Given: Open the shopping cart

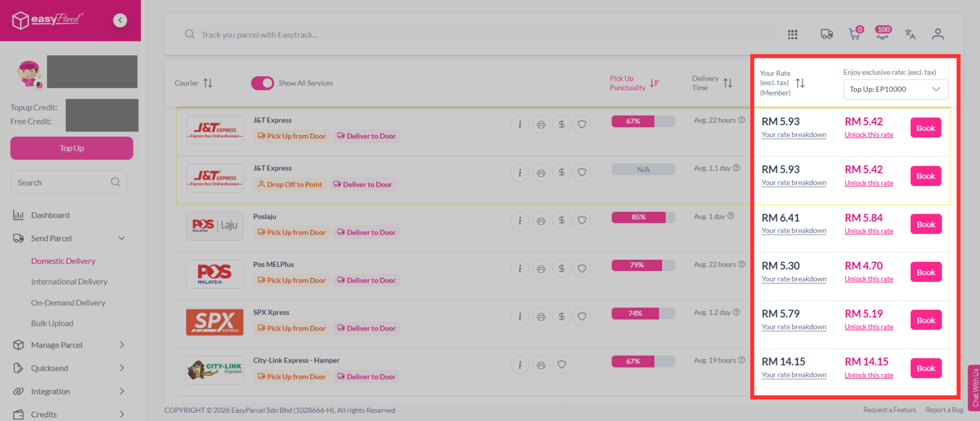Looking at the screenshot, I should click(x=855, y=33).
